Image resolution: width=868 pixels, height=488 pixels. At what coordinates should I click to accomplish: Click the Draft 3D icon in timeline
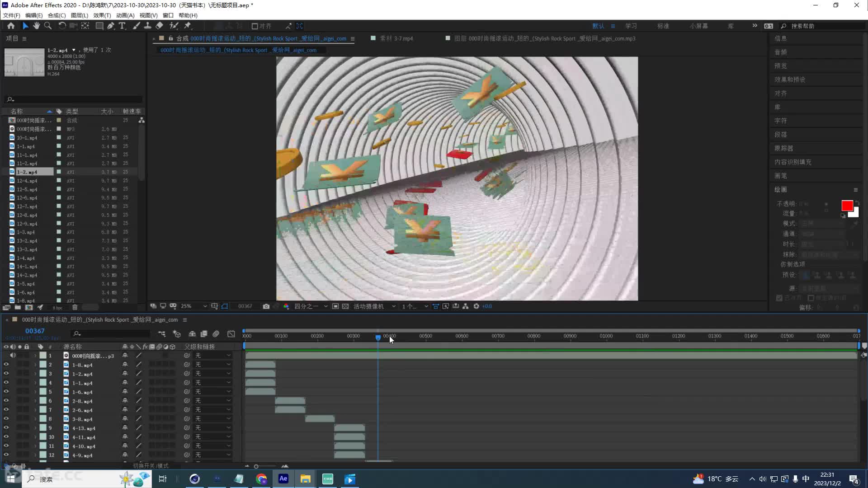pos(177,334)
